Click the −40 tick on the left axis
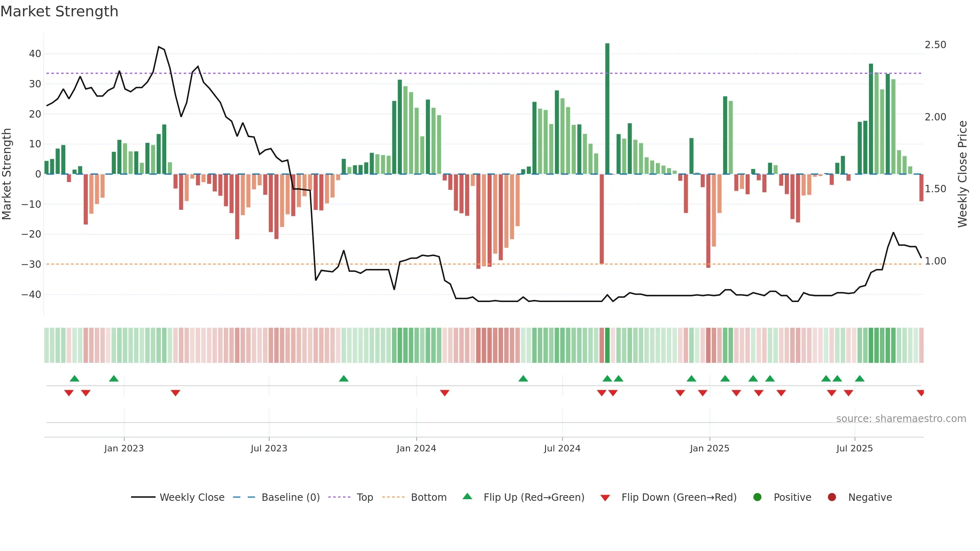 pyautogui.click(x=31, y=294)
